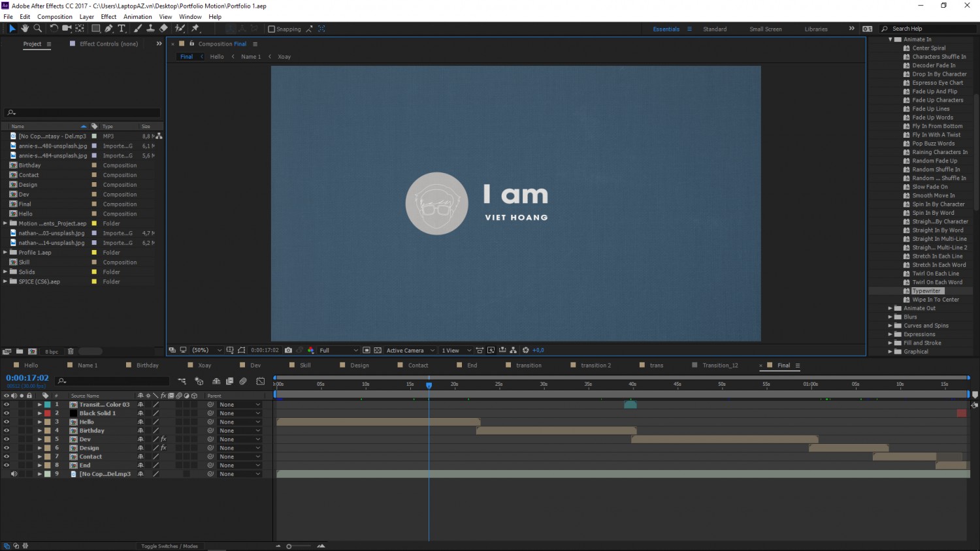Select the Typewriter preset
Viewport: 980px width, 551px height.
(926, 291)
